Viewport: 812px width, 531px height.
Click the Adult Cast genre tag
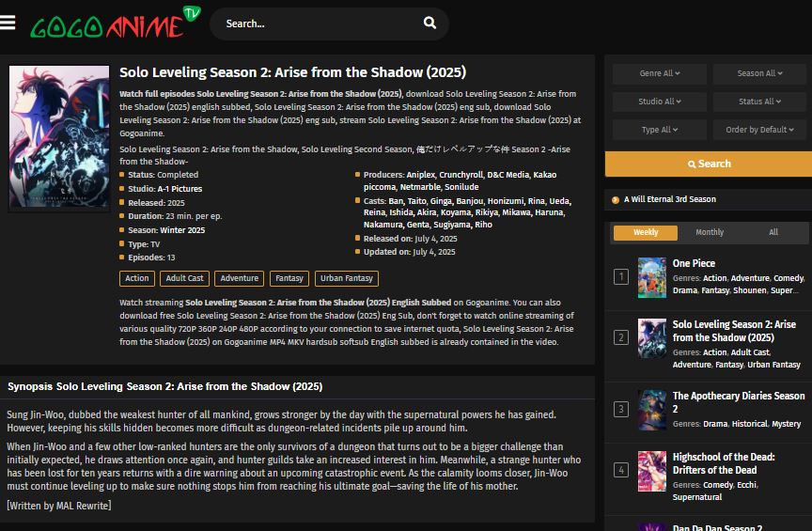184,279
